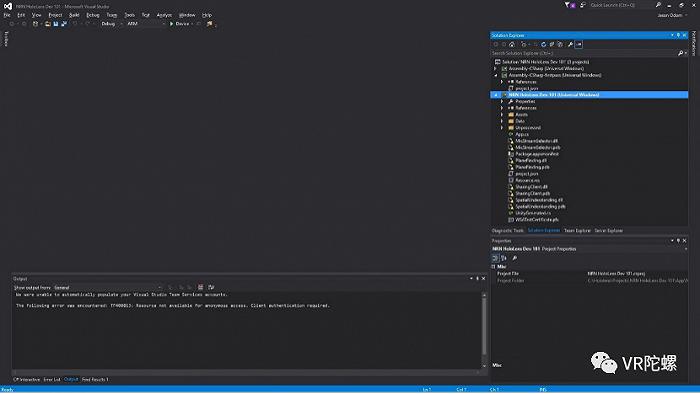Switch to the Server Explorer tab

[x=608, y=231]
